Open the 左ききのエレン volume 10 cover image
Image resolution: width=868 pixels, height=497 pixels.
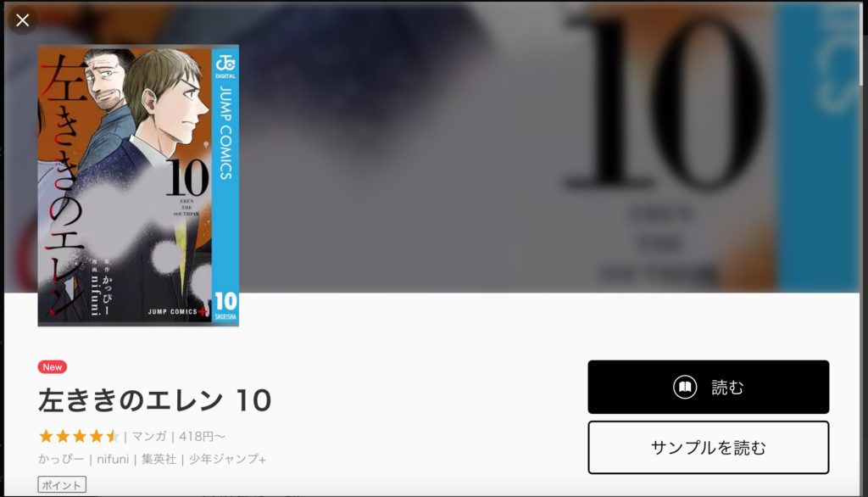pos(138,186)
